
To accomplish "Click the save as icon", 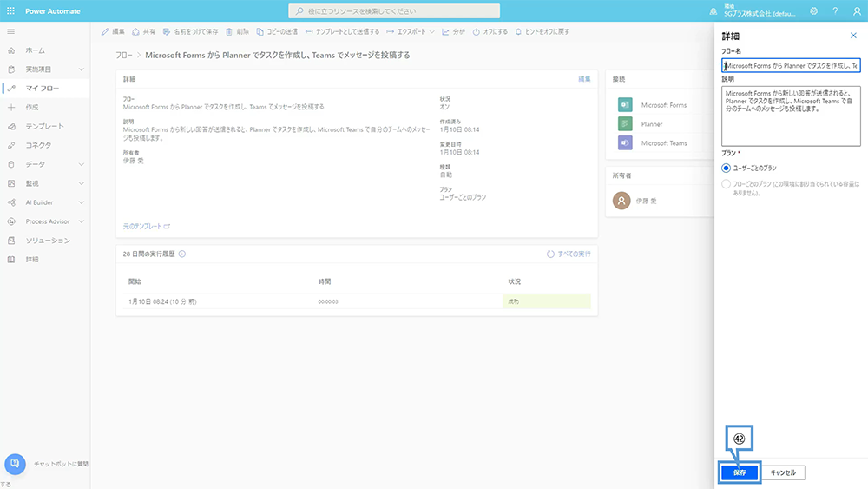I will point(166,31).
